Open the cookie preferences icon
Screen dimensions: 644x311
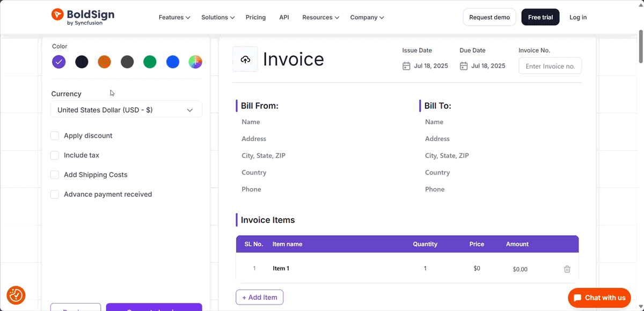16,295
